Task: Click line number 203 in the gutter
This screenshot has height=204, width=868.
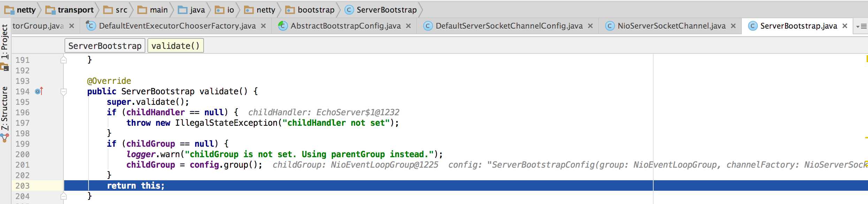Action: tap(22, 186)
